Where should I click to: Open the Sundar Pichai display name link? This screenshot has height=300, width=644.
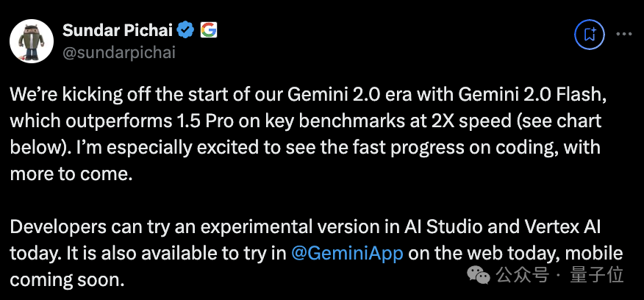tap(118, 30)
